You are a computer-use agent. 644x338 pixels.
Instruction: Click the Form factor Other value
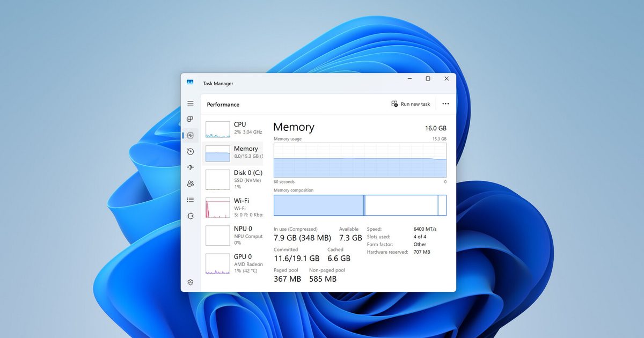click(x=420, y=244)
